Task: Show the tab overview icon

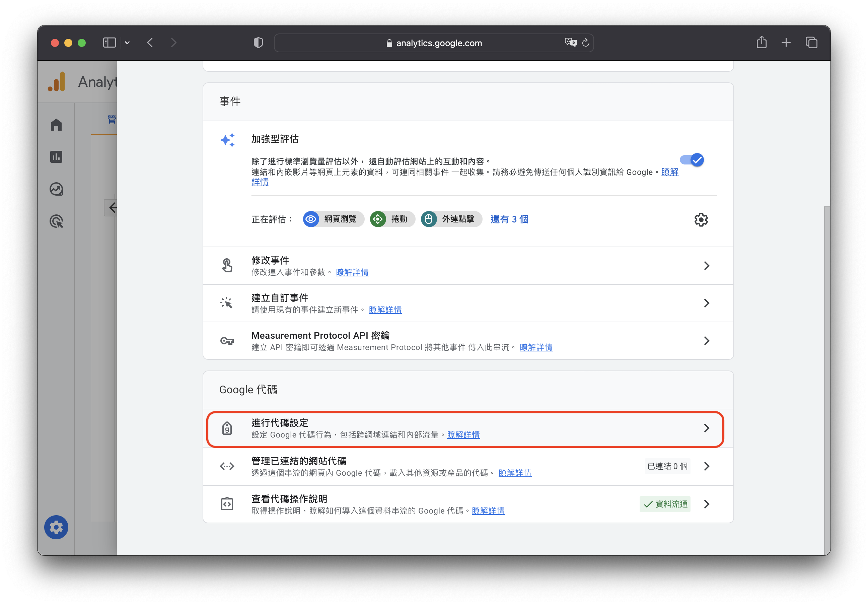Action: pos(811,42)
